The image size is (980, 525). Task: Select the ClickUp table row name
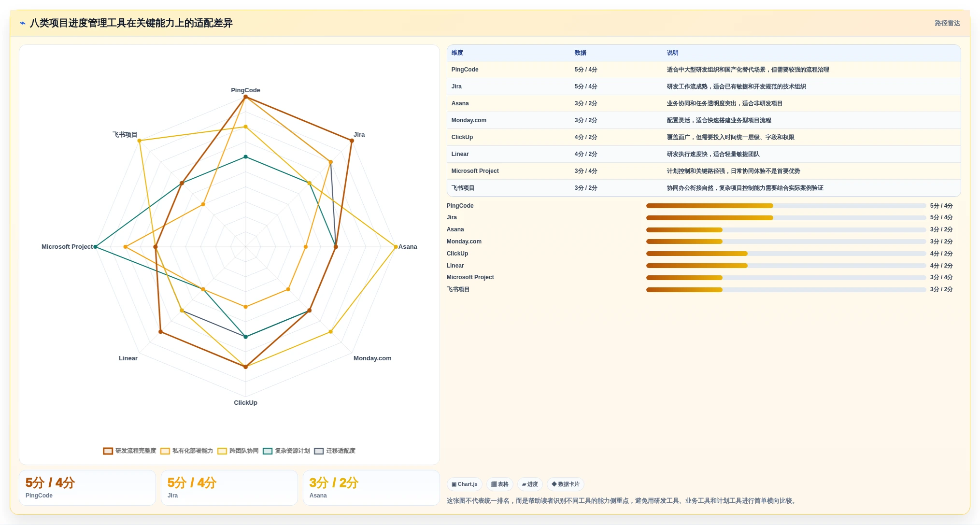click(462, 138)
